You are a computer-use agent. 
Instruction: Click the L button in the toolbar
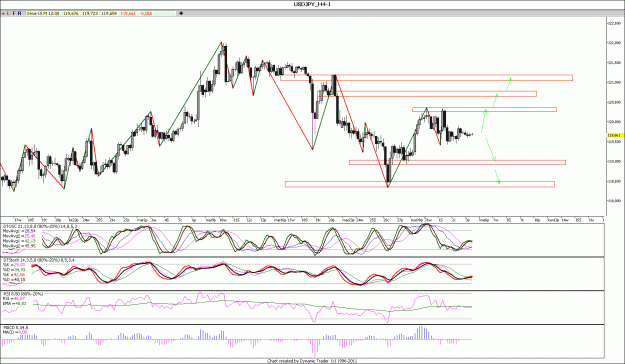tap(8, 14)
